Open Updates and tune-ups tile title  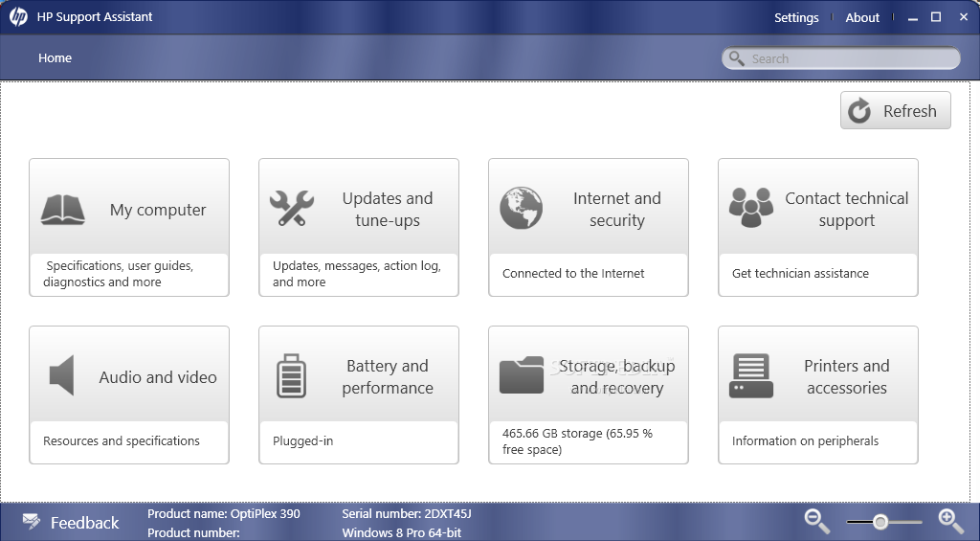coord(388,209)
